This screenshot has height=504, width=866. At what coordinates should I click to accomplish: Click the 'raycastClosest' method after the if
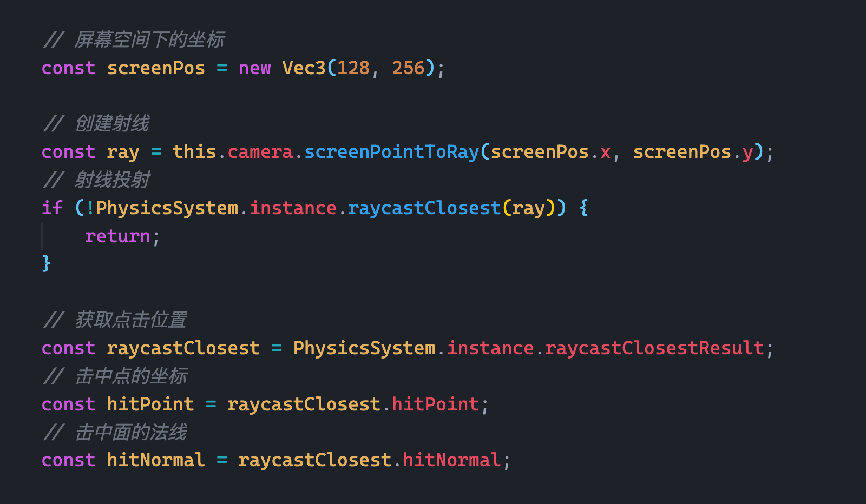[424, 208]
